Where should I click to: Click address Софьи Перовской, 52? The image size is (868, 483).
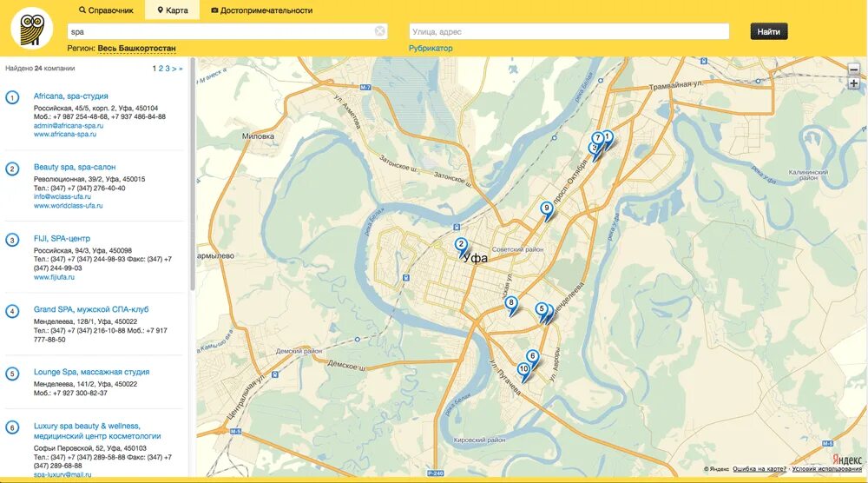tap(89, 448)
